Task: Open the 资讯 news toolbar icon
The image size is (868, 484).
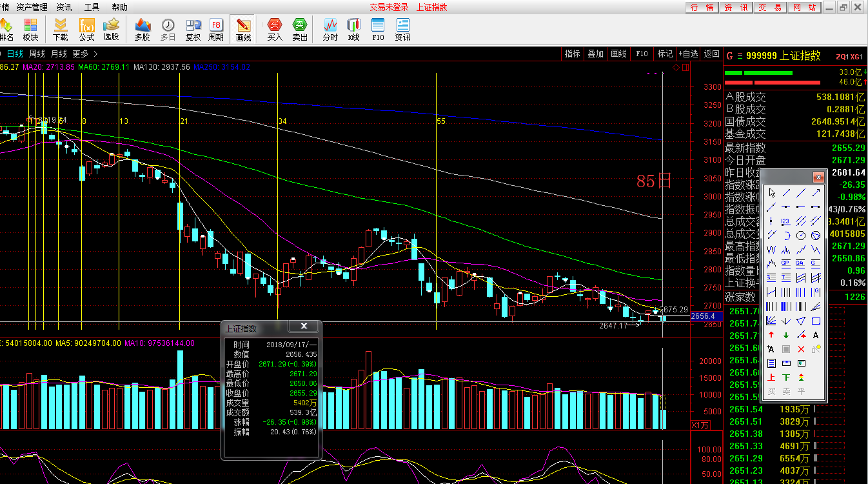Action: (402, 30)
